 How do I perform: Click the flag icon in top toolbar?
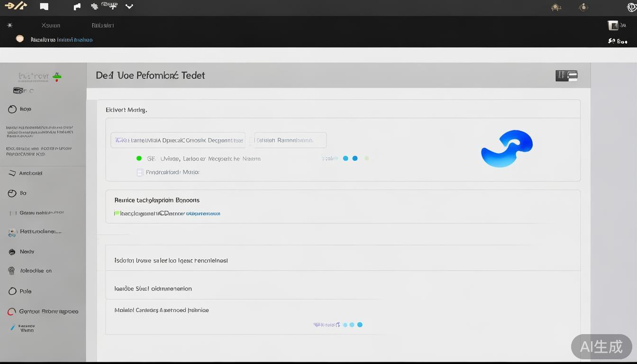coord(77,7)
